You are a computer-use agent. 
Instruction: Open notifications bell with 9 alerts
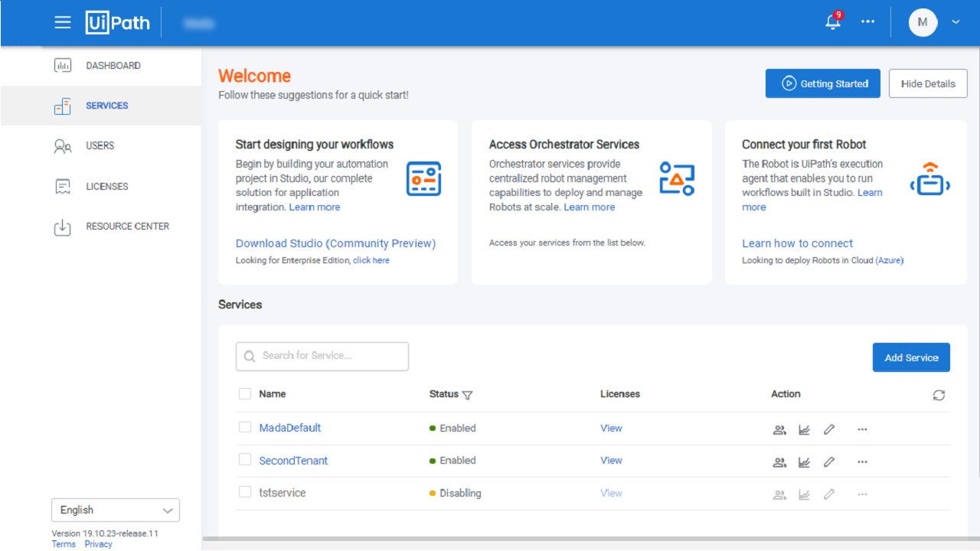coord(833,21)
